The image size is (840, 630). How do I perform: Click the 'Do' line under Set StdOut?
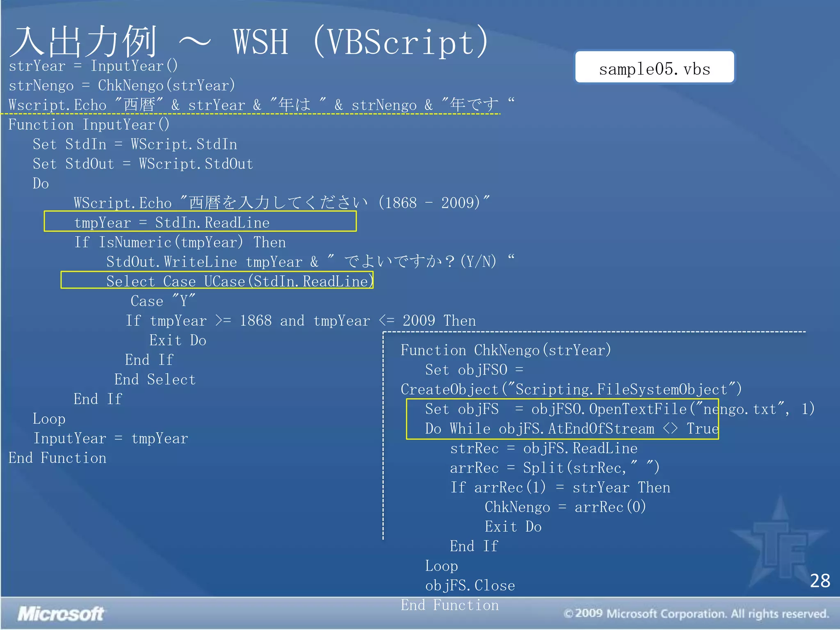click(x=41, y=183)
